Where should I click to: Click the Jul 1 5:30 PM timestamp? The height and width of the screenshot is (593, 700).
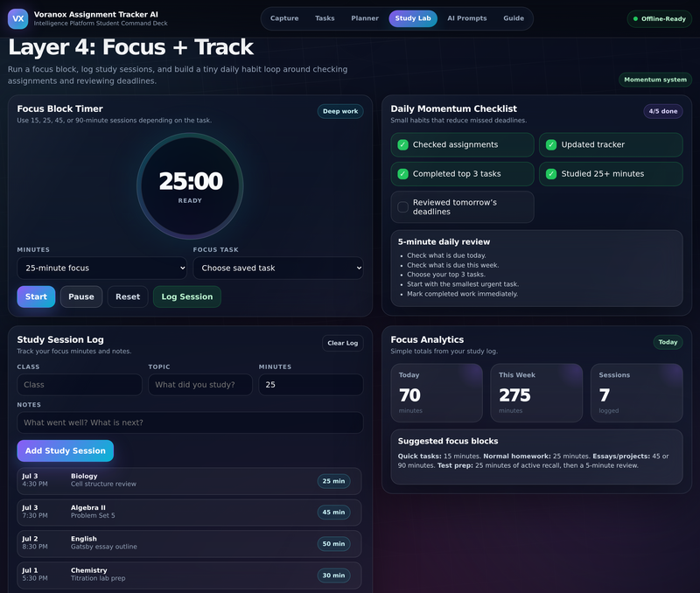pos(35,575)
